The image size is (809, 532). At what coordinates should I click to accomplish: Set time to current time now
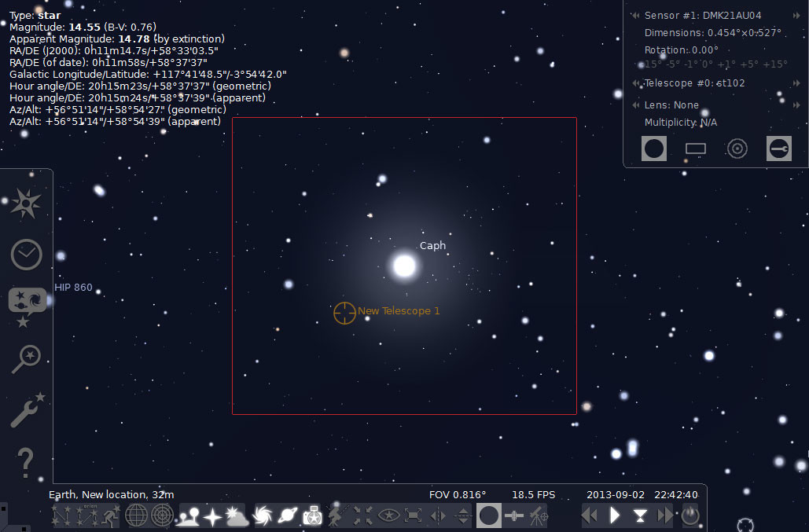[640, 515]
